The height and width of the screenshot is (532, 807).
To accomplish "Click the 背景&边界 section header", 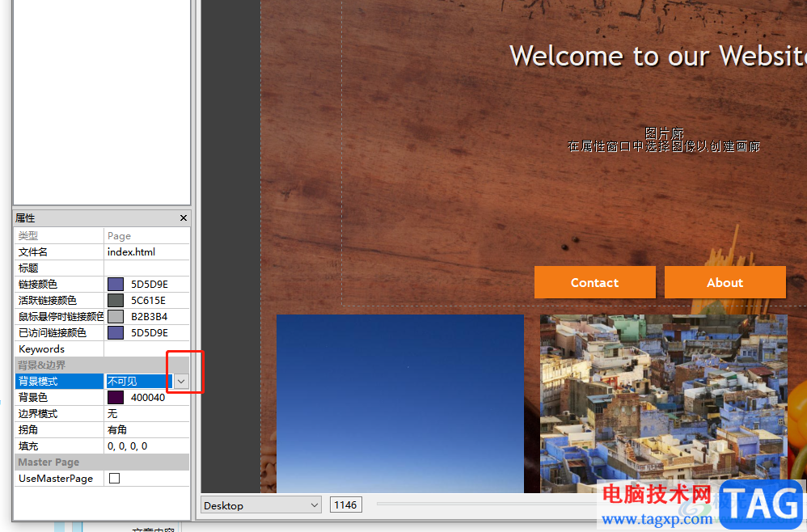I will pos(102,365).
